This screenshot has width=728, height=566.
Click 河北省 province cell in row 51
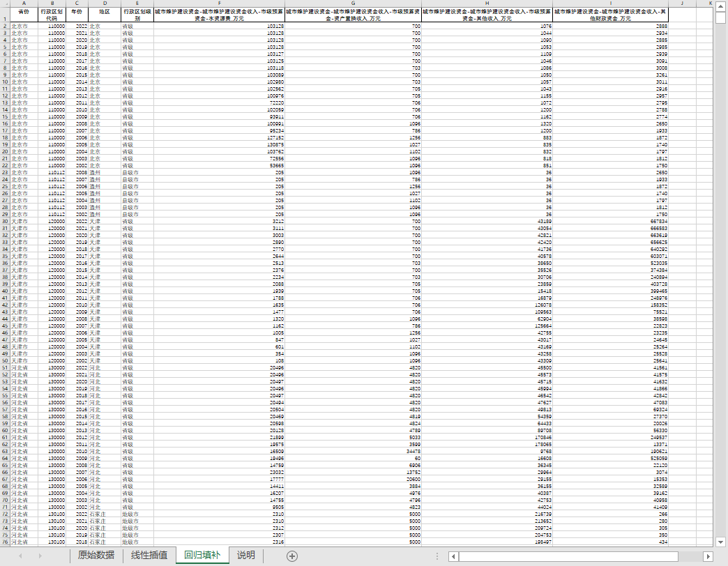[24, 368]
